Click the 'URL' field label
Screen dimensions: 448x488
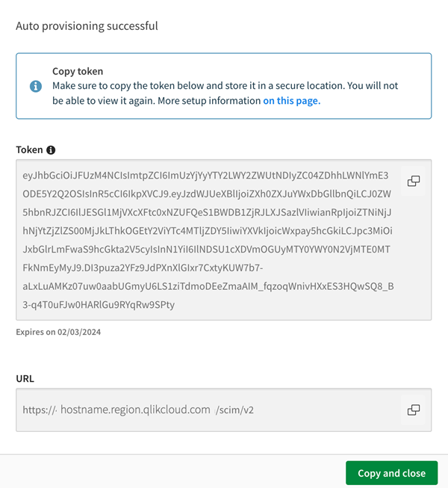[25, 379]
